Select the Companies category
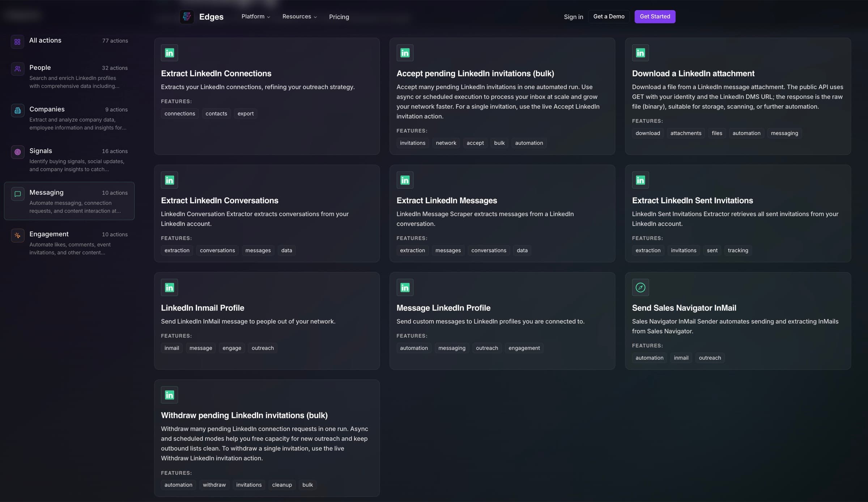Image resolution: width=868 pixels, height=502 pixels. 69,118
